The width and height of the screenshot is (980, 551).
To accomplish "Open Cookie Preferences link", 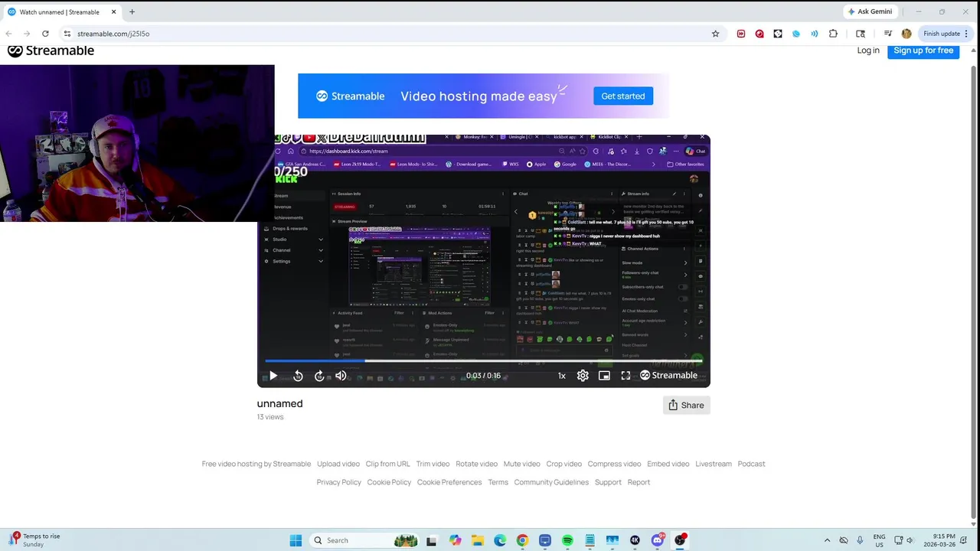I will [449, 482].
